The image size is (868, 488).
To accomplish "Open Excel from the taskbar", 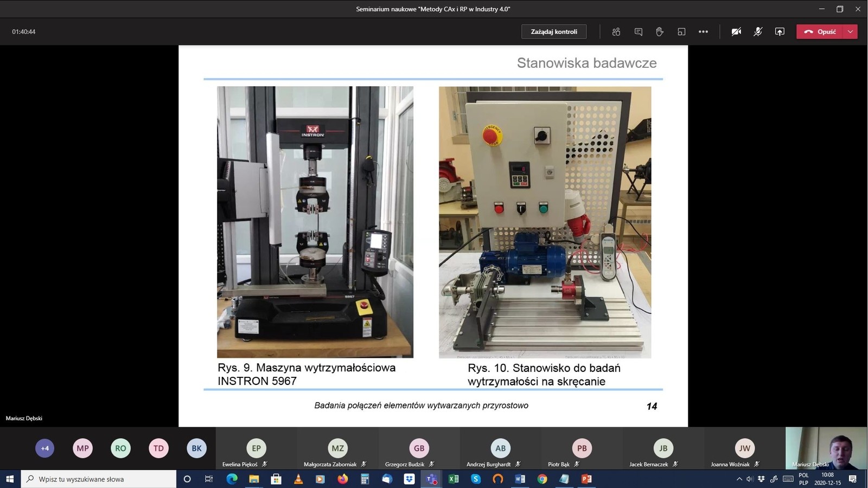I will tap(454, 479).
